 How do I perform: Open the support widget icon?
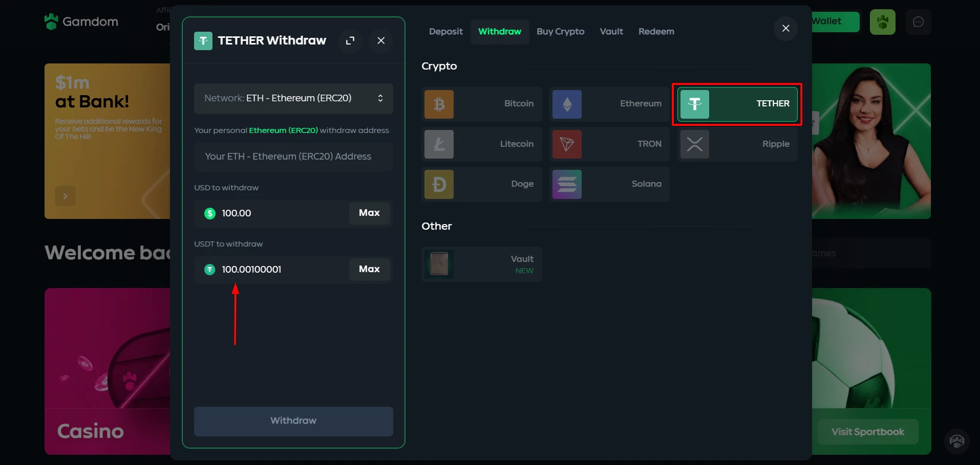956,440
